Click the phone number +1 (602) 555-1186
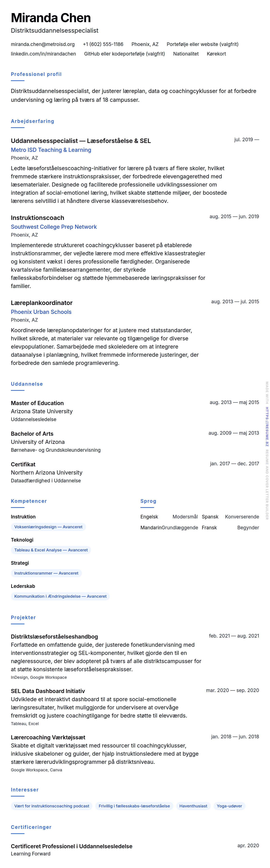 (x=103, y=44)
